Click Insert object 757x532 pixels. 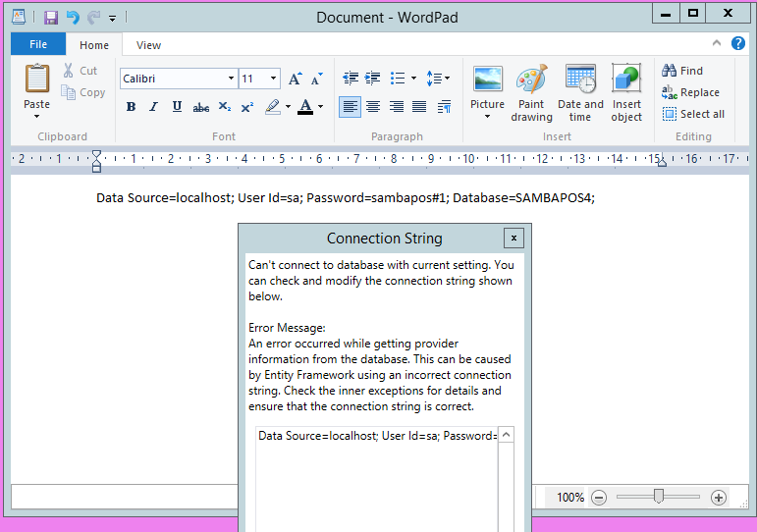pos(626,92)
